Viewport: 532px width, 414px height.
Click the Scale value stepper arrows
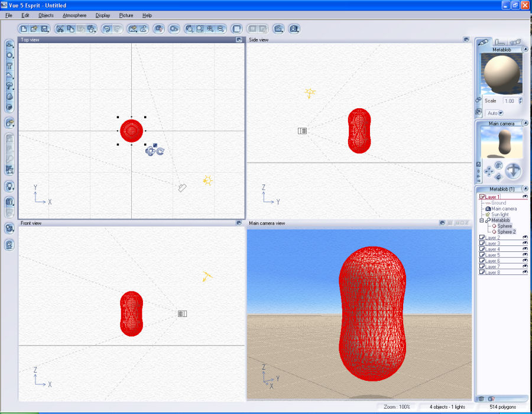[x=521, y=101]
